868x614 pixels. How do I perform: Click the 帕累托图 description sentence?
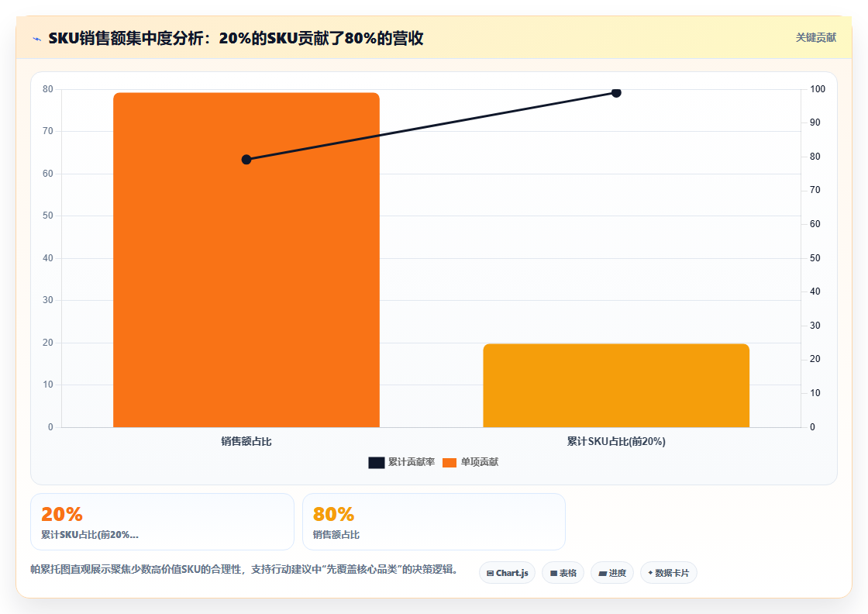coord(244,569)
